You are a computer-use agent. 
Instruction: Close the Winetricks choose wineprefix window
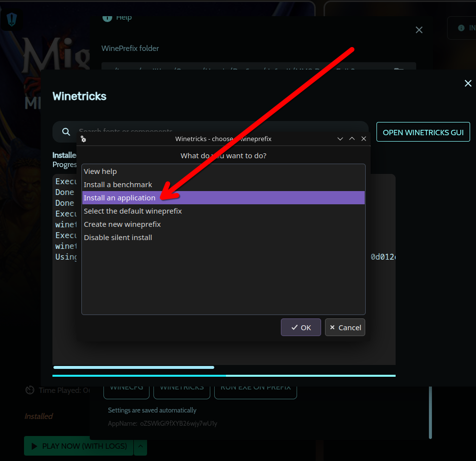(364, 139)
